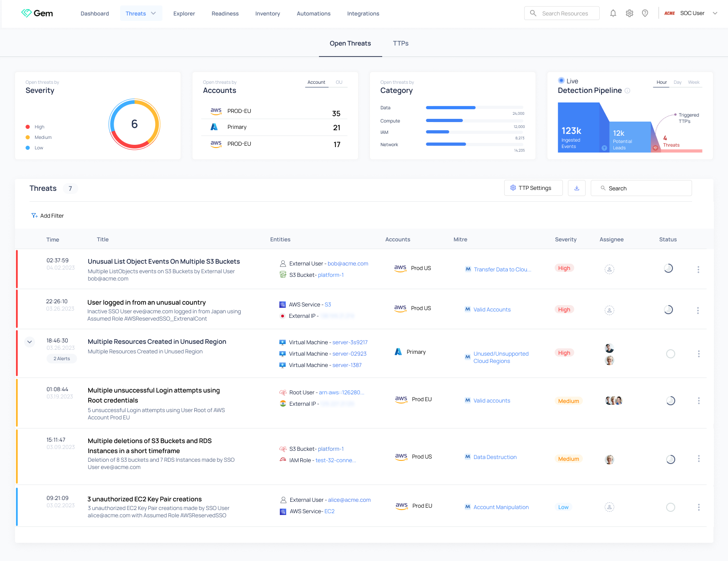Click the severity donut chart
Screen dimensions: 728x561
[135, 124]
